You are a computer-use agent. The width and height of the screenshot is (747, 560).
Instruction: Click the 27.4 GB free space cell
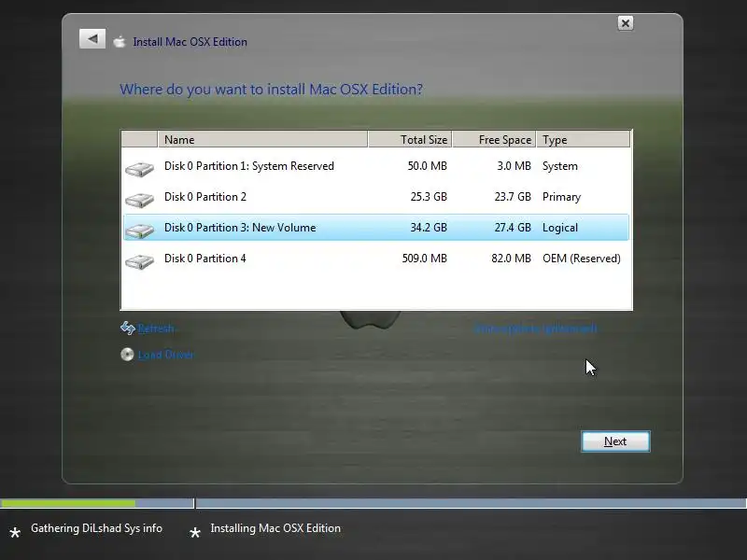point(513,228)
